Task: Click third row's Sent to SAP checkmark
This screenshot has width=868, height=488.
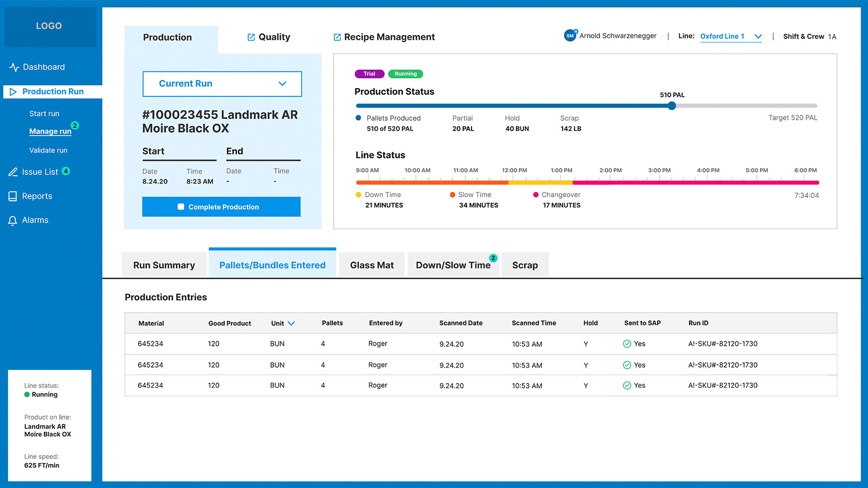Action: tap(627, 386)
